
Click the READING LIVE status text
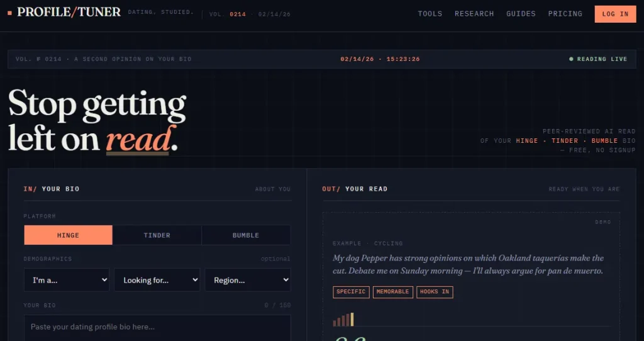[x=602, y=59]
